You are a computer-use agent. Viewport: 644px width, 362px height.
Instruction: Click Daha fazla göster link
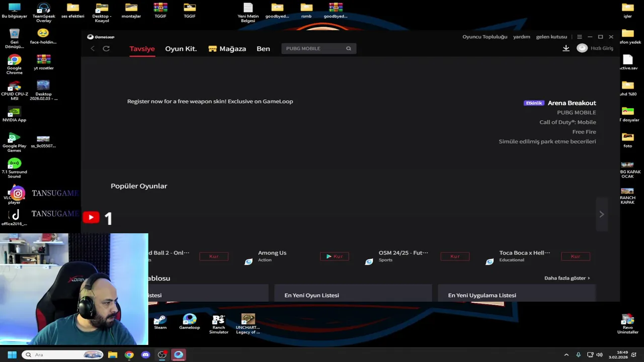coord(567,278)
